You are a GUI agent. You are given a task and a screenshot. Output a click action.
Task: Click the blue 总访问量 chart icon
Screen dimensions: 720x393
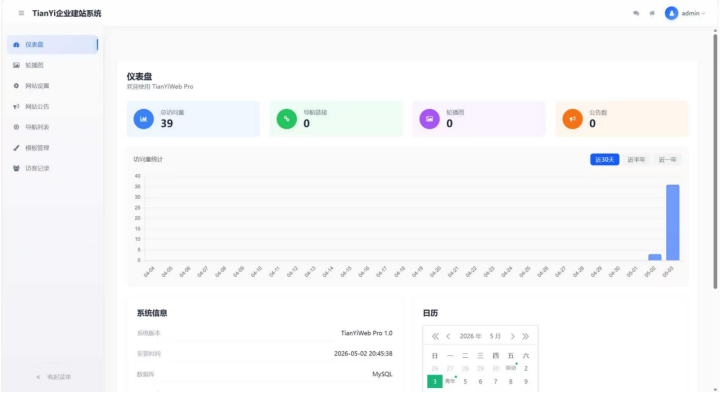144,119
